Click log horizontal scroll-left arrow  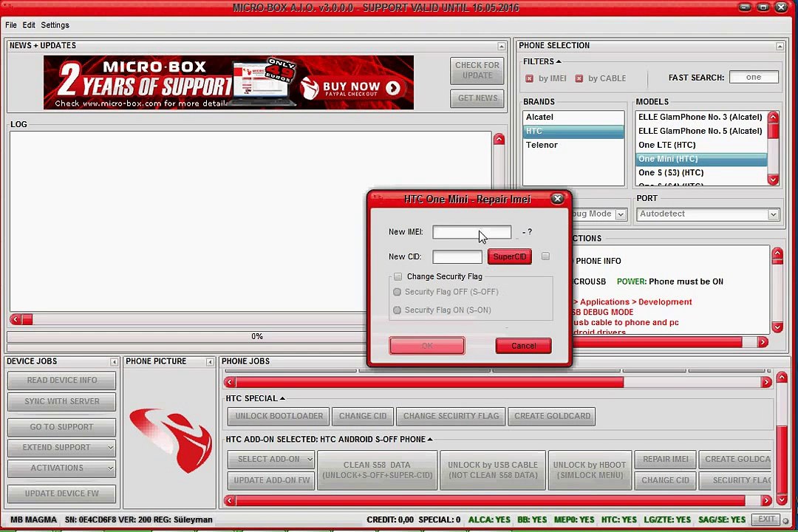point(16,319)
